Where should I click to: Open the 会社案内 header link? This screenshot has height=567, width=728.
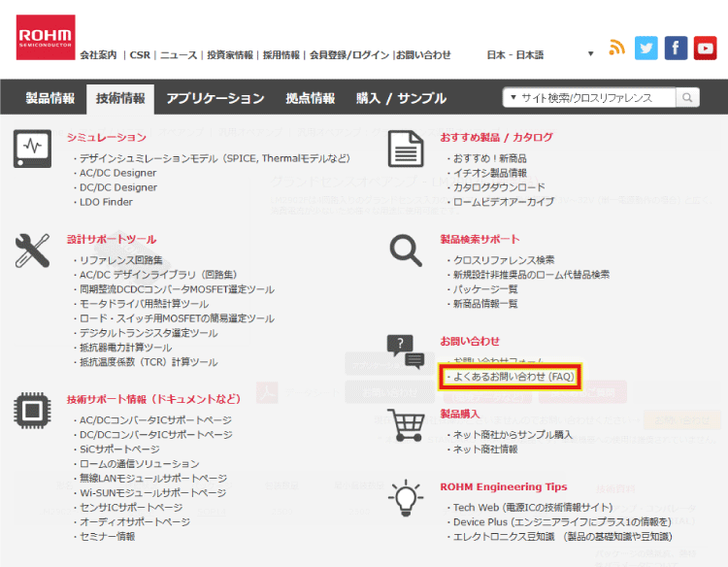coord(98,54)
